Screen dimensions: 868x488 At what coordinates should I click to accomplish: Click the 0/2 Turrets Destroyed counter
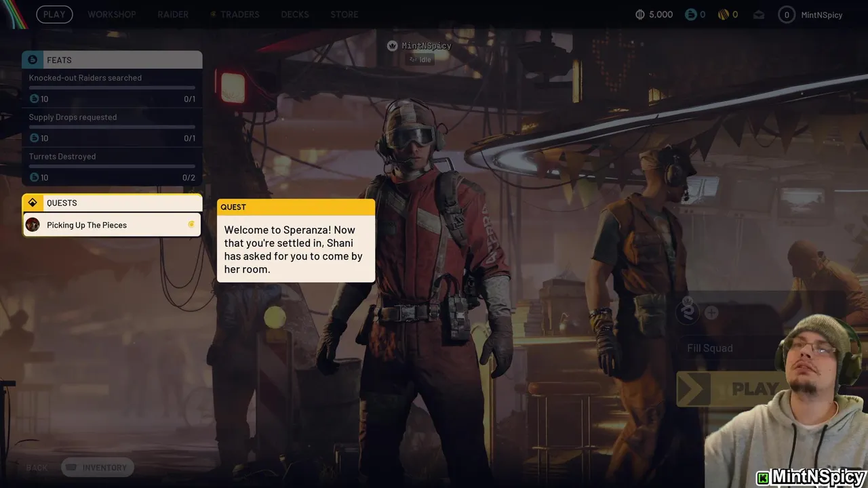189,178
